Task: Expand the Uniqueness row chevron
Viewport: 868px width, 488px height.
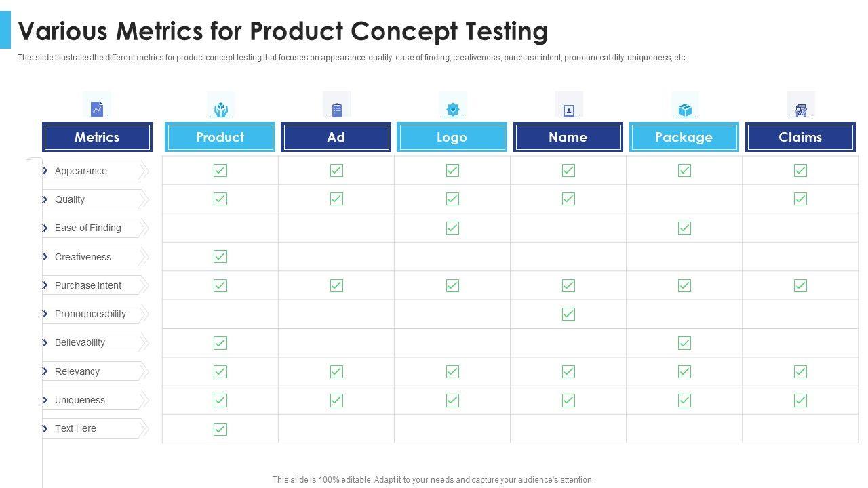Action: point(45,400)
